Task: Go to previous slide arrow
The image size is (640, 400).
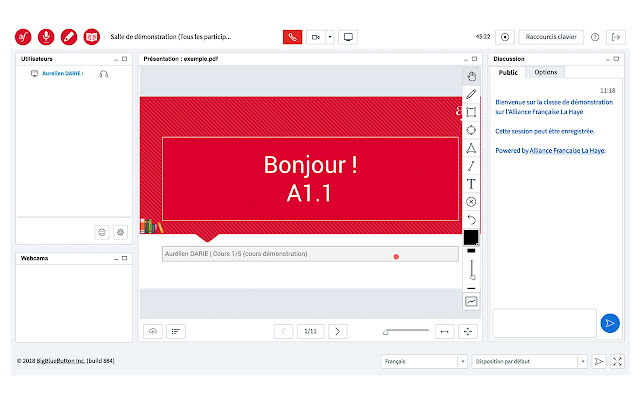Action: pyautogui.click(x=283, y=331)
